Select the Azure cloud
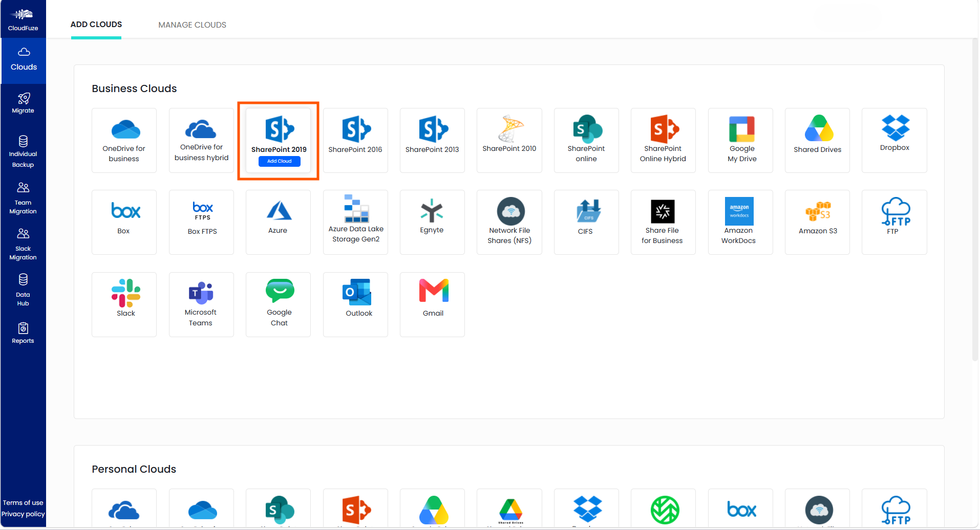This screenshot has width=980, height=530. point(278,222)
